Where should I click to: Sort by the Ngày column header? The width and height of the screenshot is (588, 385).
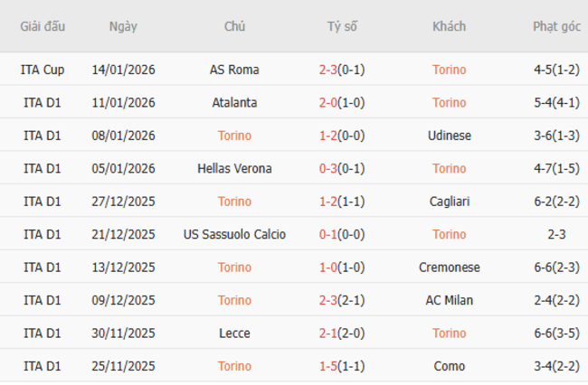click(x=123, y=26)
